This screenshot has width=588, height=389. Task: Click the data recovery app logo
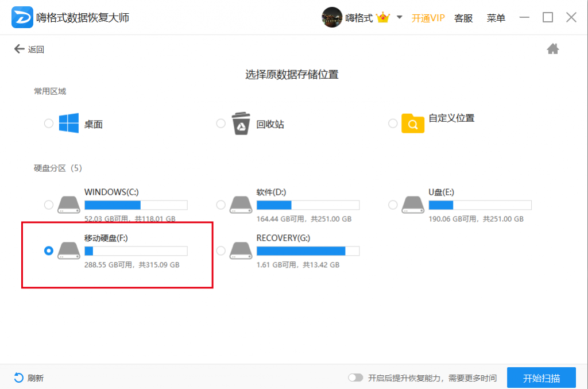pyautogui.click(x=22, y=17)
